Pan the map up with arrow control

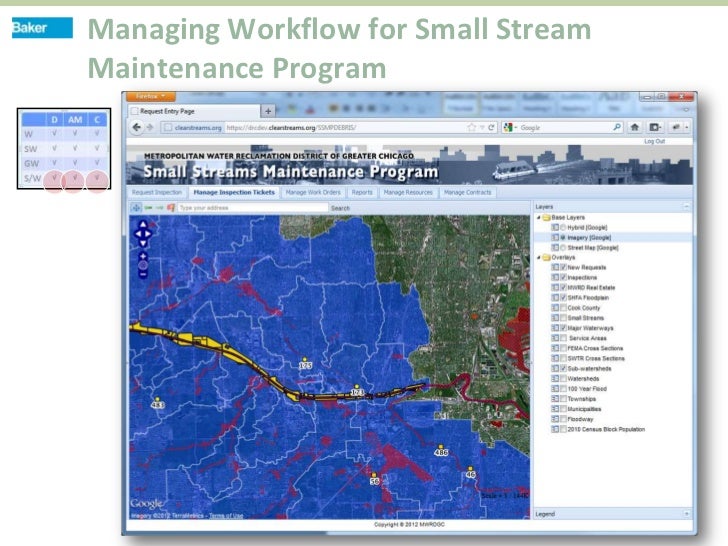[143, 225]
